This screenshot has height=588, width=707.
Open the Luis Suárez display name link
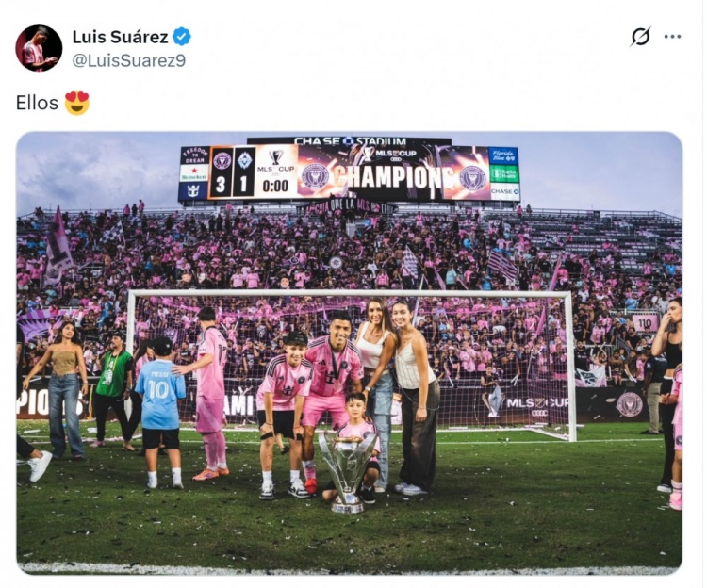pyautogui.click(x=120, y=37)
